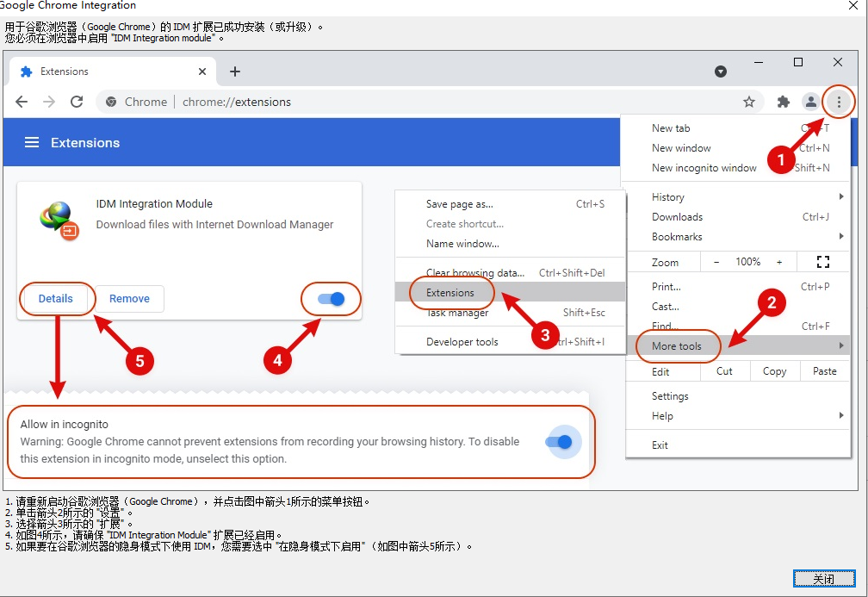This screenshot has height=597, width=868.
Task: Choose Exit from Chrome menu
Action: pos(737,445)
